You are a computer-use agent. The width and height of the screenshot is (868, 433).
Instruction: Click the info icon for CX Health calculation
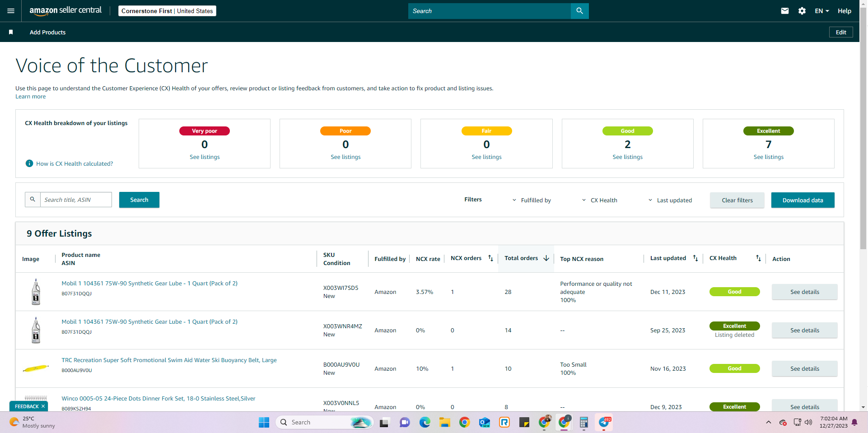tap(29, 163)
